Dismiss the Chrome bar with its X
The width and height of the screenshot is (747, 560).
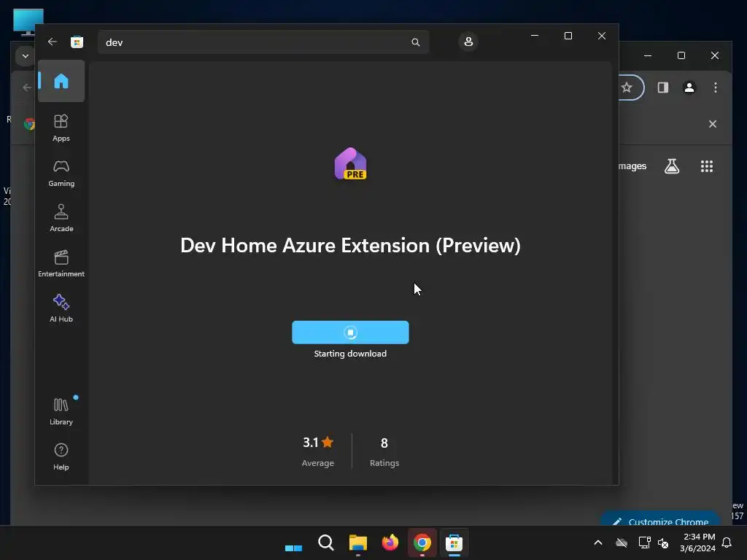tap(712, 124)
